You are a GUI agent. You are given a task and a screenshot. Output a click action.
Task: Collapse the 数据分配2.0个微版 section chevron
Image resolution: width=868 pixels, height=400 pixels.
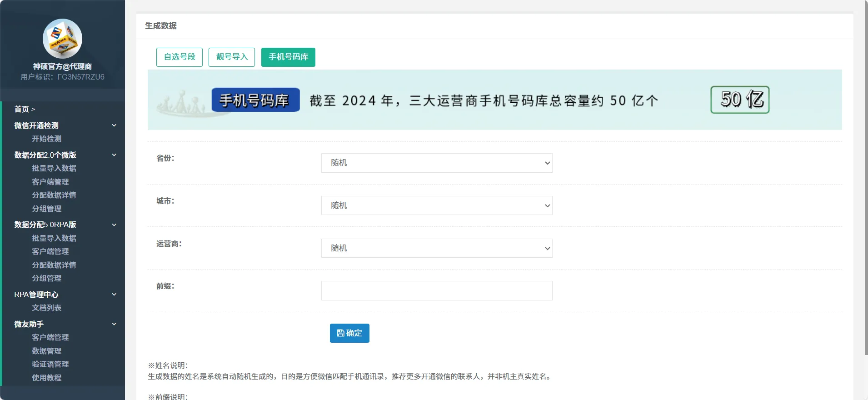(x=114, y=155)
